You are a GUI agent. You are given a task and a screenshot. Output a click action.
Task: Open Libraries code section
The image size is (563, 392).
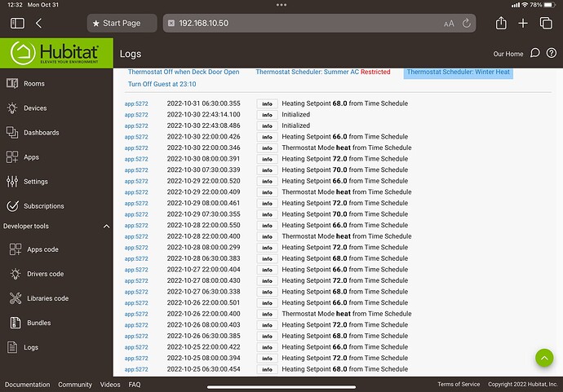(47, 298)
